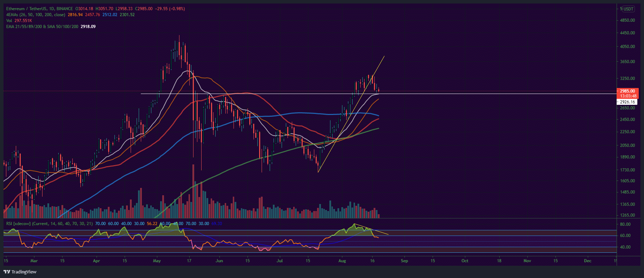Click the Jul label on time axis
644x278 pixels.
click(280, 261)
